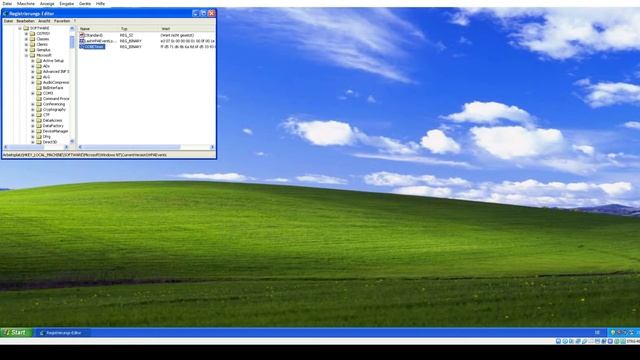Screen dimensions: 640x360
Task: Expand the CTF key
Action: 33,115
